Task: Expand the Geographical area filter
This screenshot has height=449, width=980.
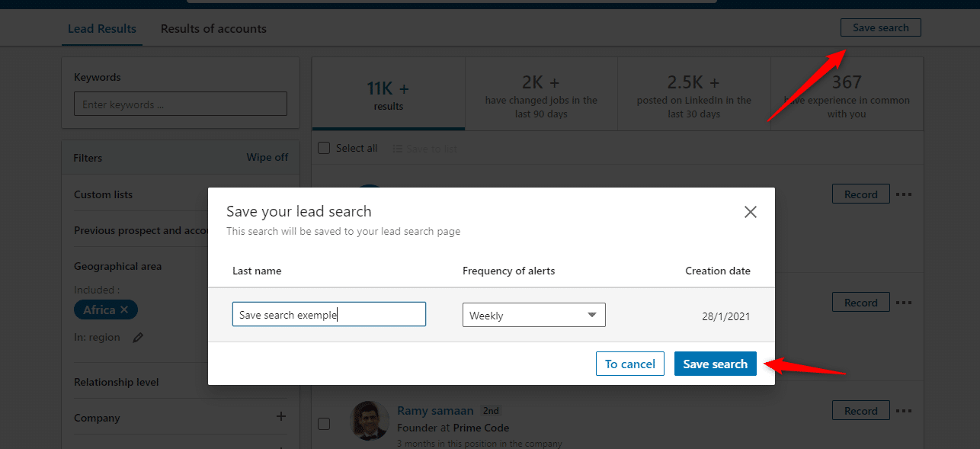Action: point(117,266)
